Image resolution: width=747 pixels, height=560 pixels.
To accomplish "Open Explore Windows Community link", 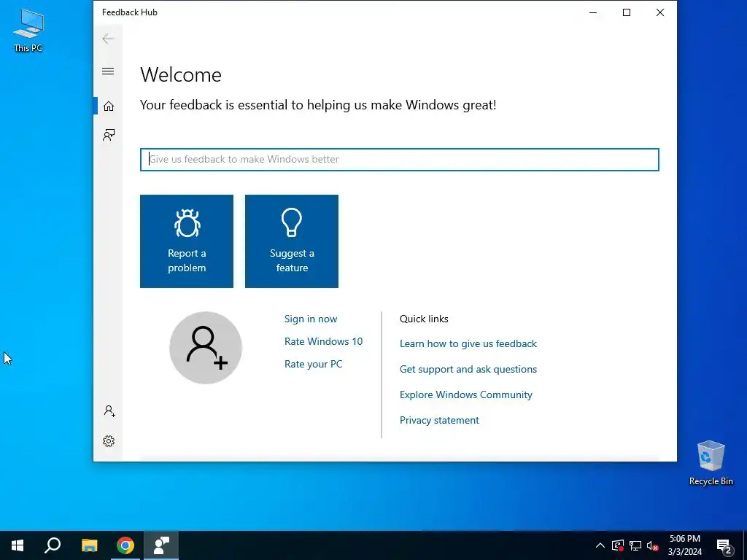I will coord(466,394).
